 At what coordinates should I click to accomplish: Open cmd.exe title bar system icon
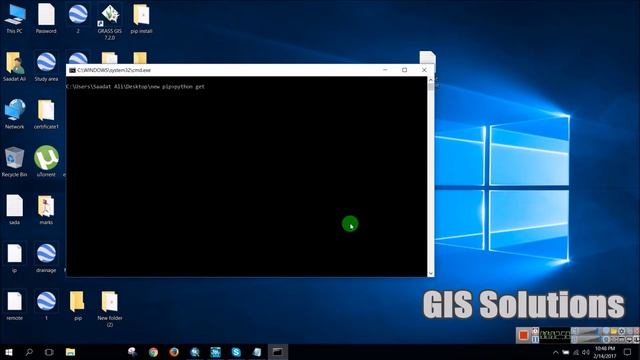click(72, 70)
